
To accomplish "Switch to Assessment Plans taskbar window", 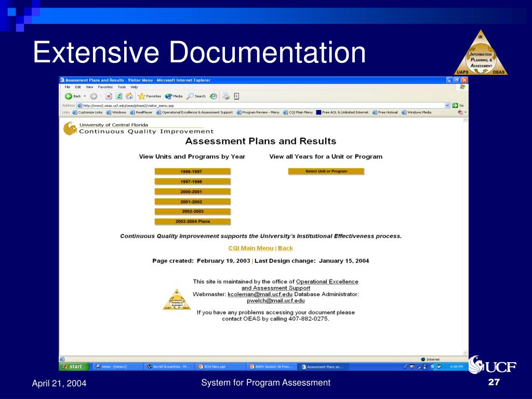I will 323,367.
